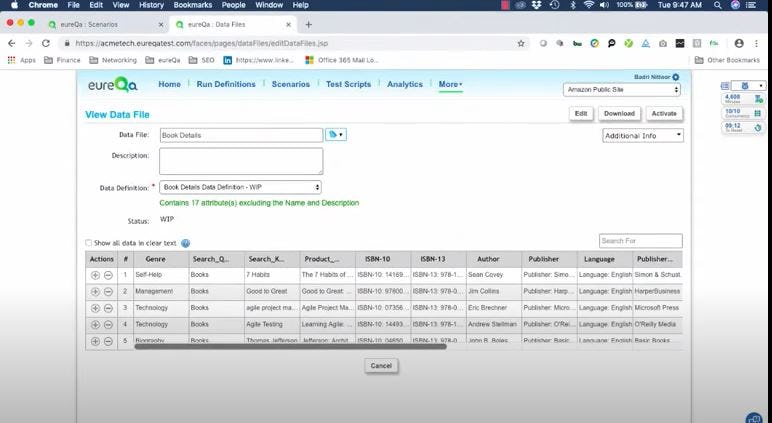Click the Edit button

[x=581, y=113]
